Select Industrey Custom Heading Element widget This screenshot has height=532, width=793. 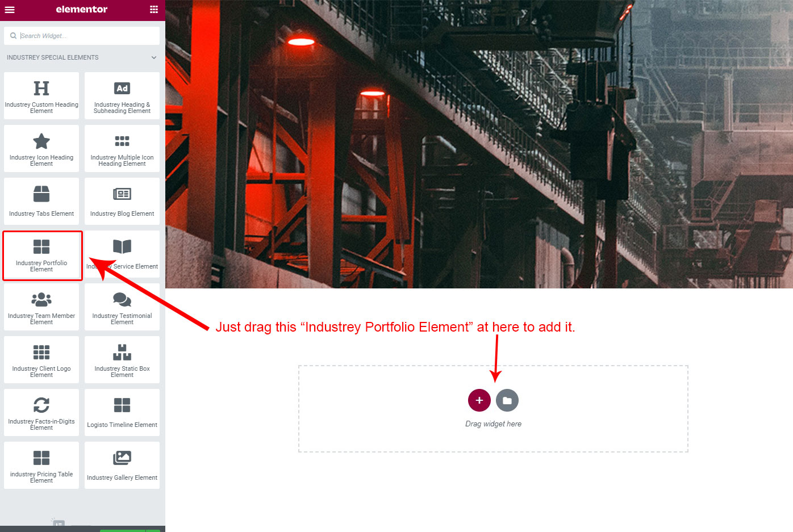41,95
